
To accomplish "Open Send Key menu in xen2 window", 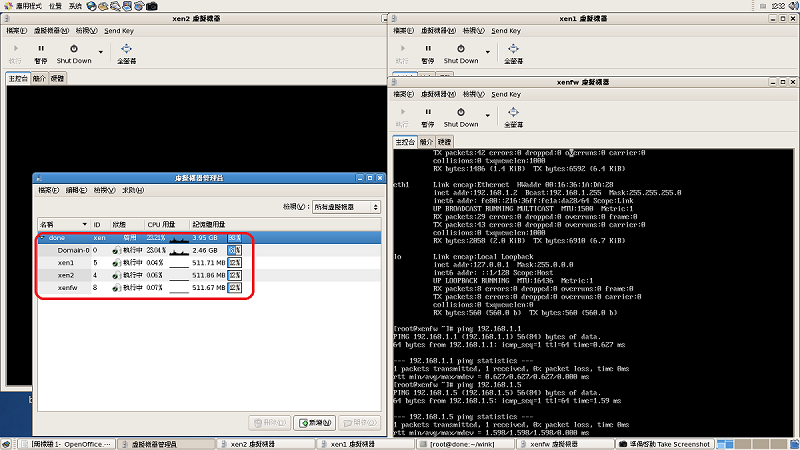I will (119, 31).
